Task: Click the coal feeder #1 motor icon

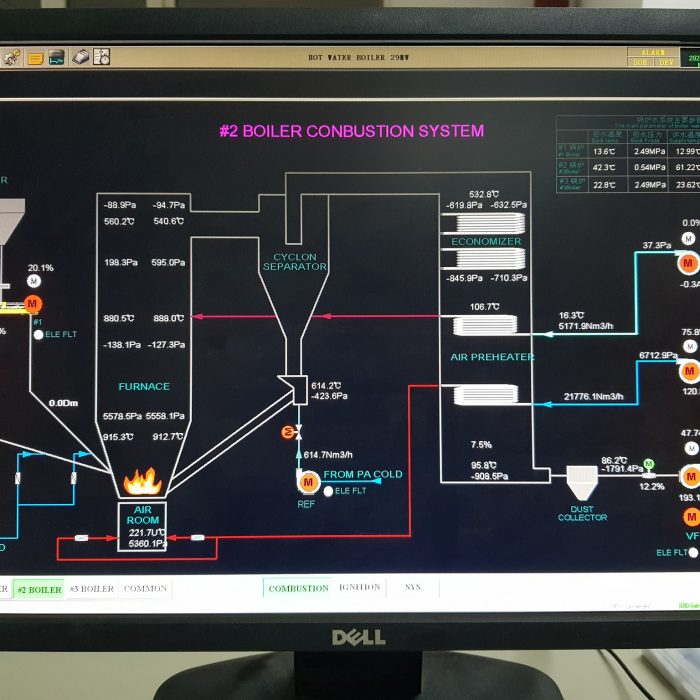Action: [x=32, y=303]
